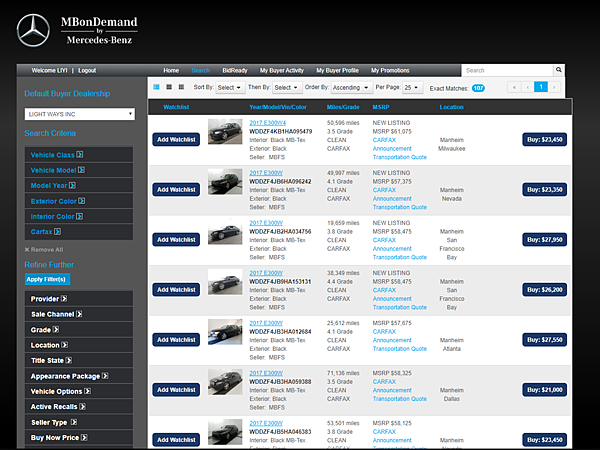600x450 pixels.
Task: Click the previous page arrow
Action: (x=528, y=87)
